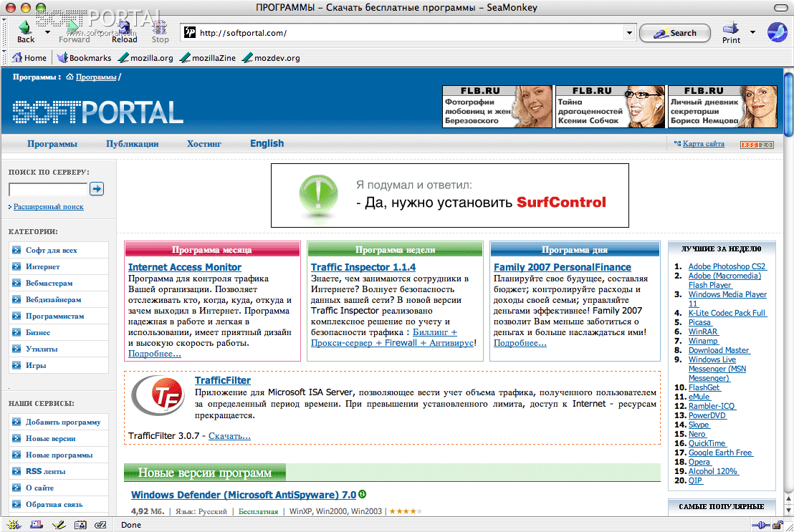
Task: Open the Расширенный поиск advanced search link
Action: pos(49,206)
